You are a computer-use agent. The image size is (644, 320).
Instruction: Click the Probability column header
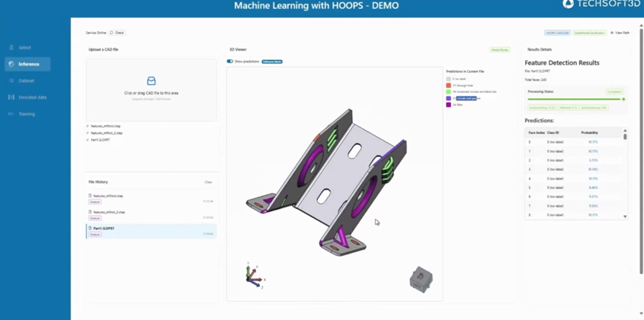[590, 132]
